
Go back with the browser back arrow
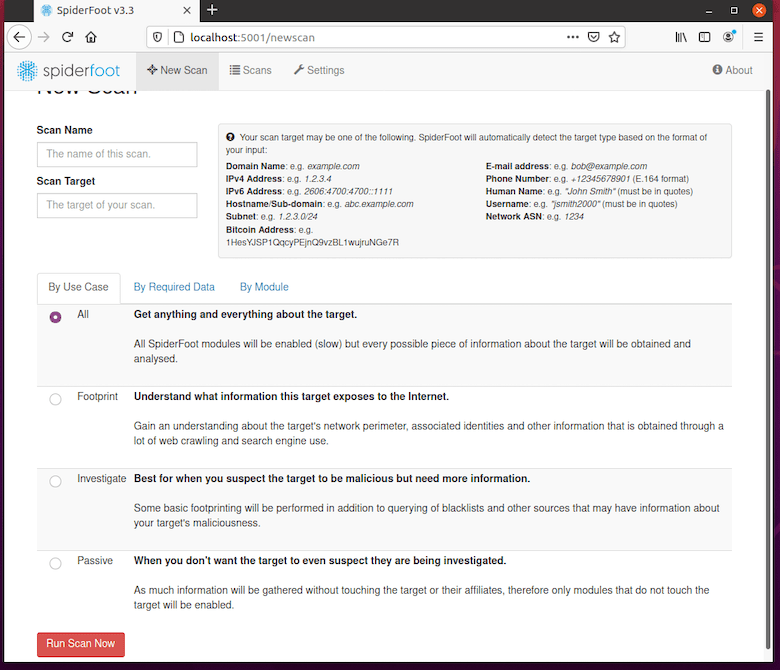(19, 37)
